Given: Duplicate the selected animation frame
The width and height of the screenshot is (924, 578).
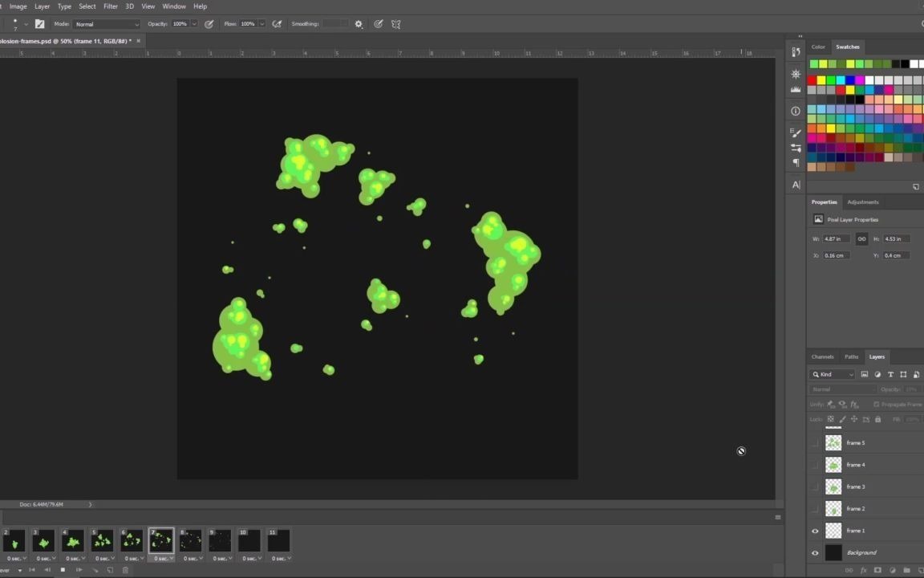Looking at the screenshot, I should pos(110,569).
